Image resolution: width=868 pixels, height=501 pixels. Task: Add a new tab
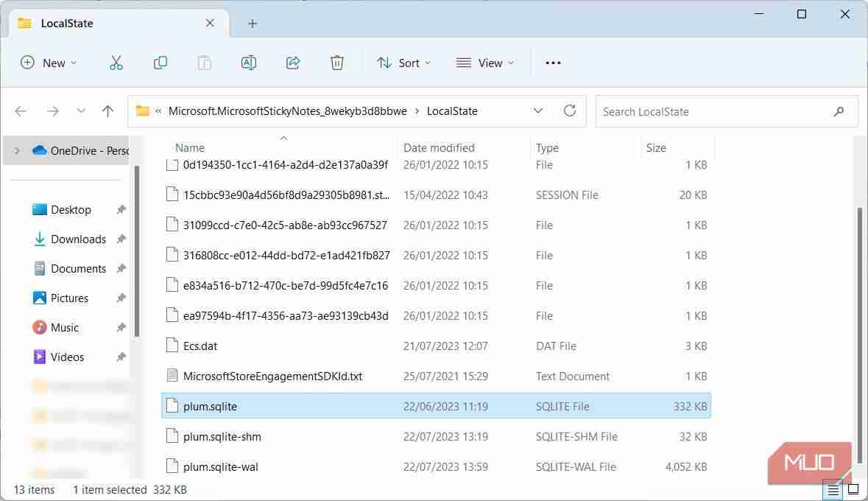[x=253, y=24]
